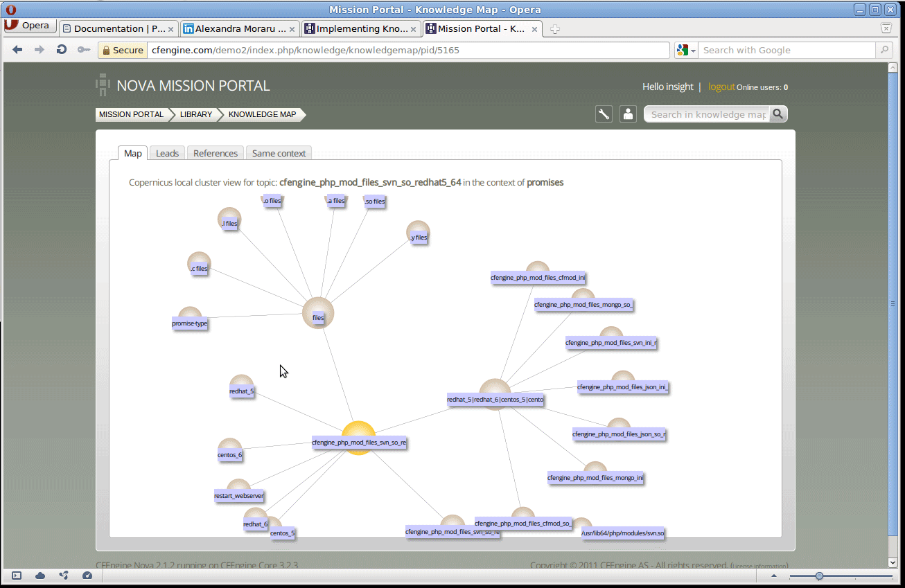Close the Documentation browser tab

pos(172,29)
